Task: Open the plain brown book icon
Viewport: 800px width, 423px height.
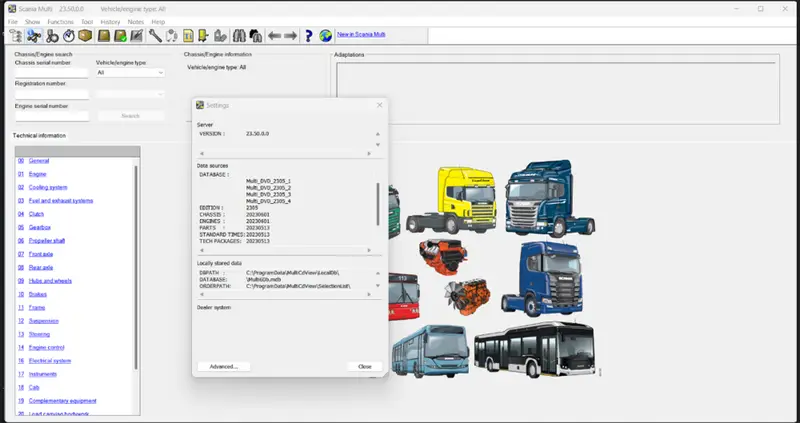Action: click(104, 36)
